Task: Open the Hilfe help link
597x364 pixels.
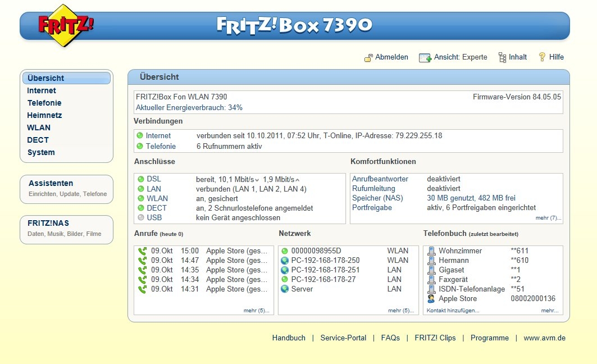Action: point(556,57)
